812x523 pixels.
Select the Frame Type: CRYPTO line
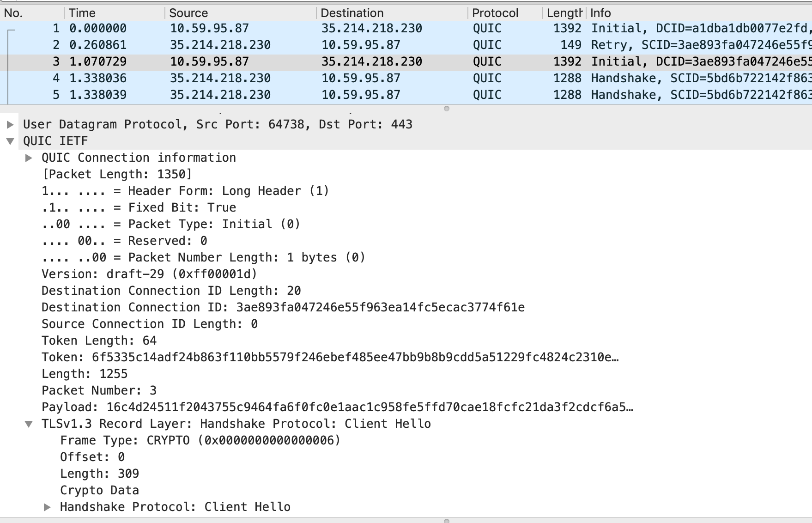coord(200,441)
